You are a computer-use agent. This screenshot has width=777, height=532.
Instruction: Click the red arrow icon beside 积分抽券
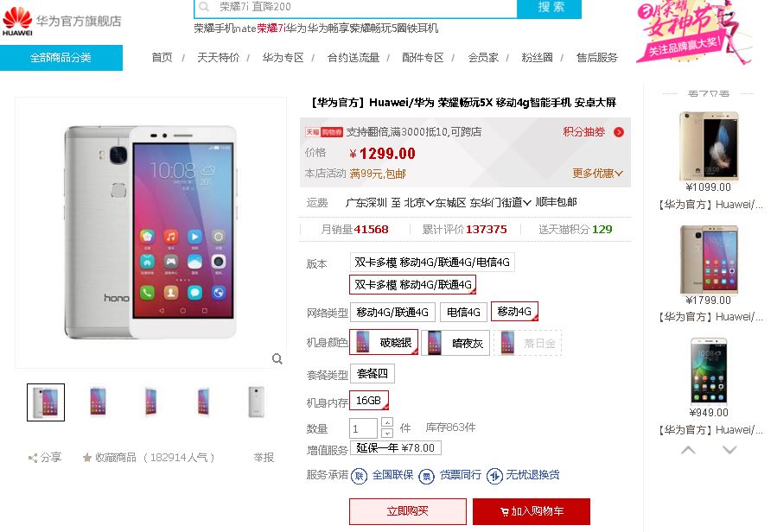(x=619, y=132)
